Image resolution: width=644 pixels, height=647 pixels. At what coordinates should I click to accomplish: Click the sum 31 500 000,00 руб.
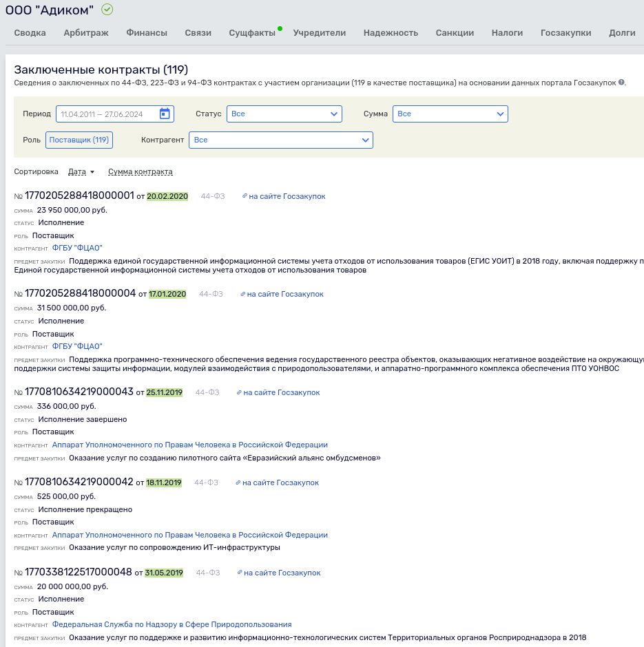pyautogui.click(x=72, y=308)
